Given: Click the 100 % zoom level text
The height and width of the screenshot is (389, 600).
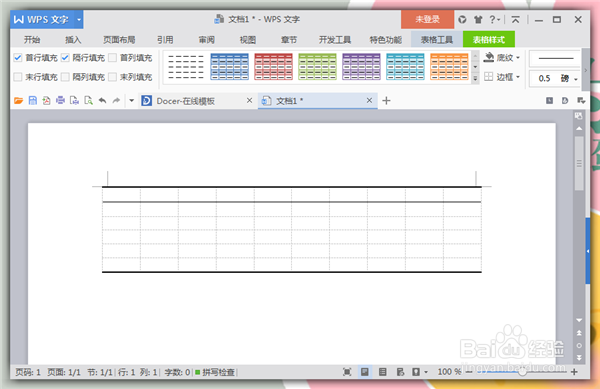Looking at the screenshot, I should pyautogui.click(x=449, y=372).
